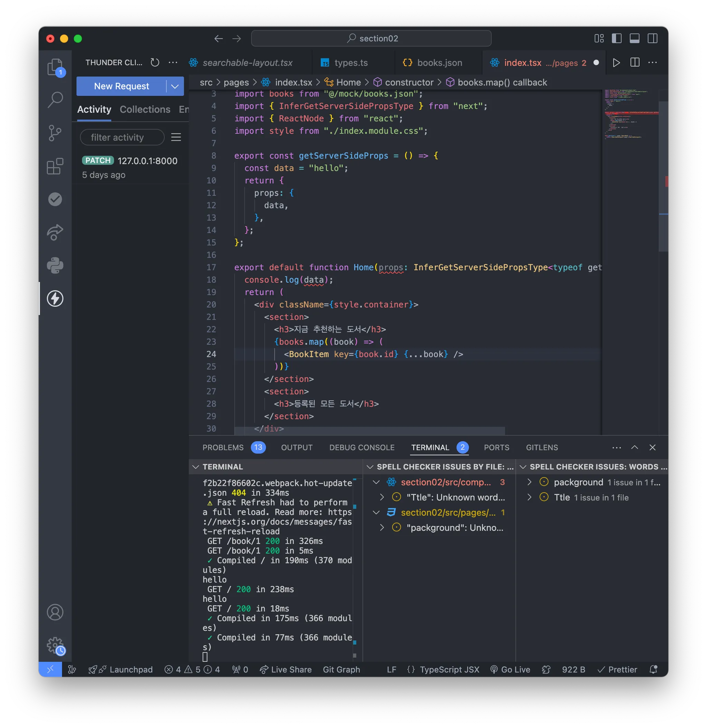
Task: Open the Extensions view in activity bar
Action: 55,166
